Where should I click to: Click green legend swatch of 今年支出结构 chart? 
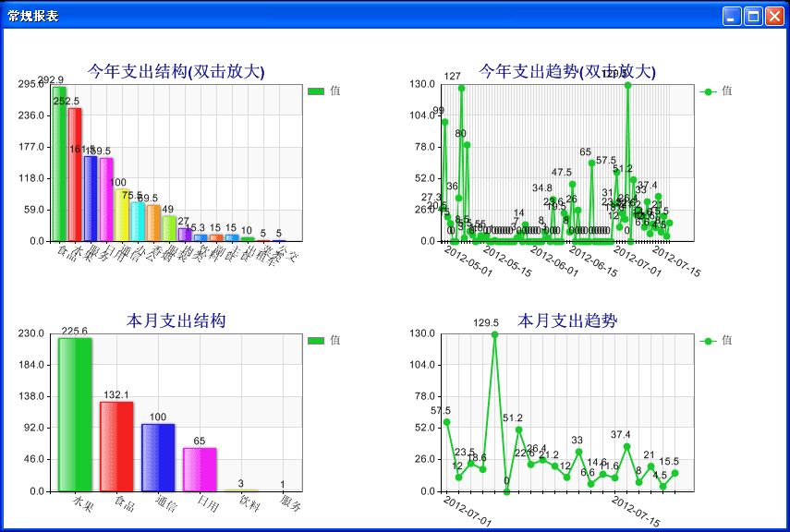point(316,91)
